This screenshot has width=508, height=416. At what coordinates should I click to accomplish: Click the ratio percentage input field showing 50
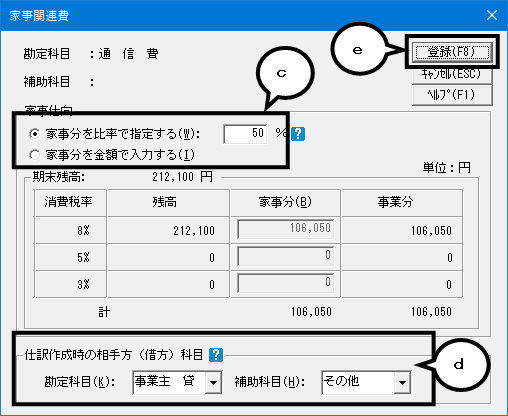(245, 134)
